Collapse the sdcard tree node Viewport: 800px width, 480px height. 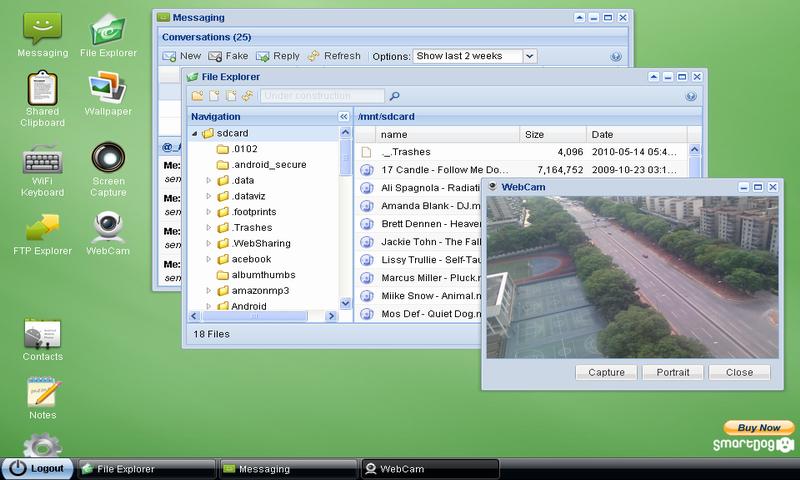(x=195, y=133)
